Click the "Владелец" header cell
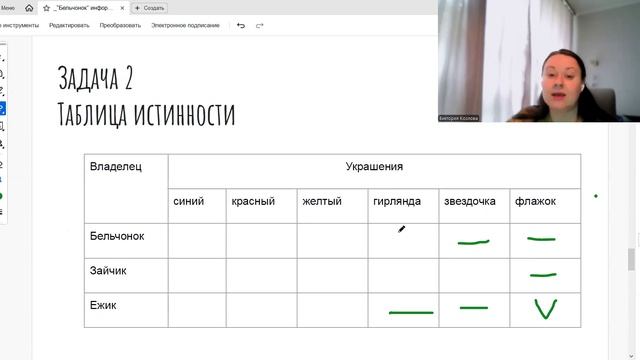640x360 pixels. point(126,189)
